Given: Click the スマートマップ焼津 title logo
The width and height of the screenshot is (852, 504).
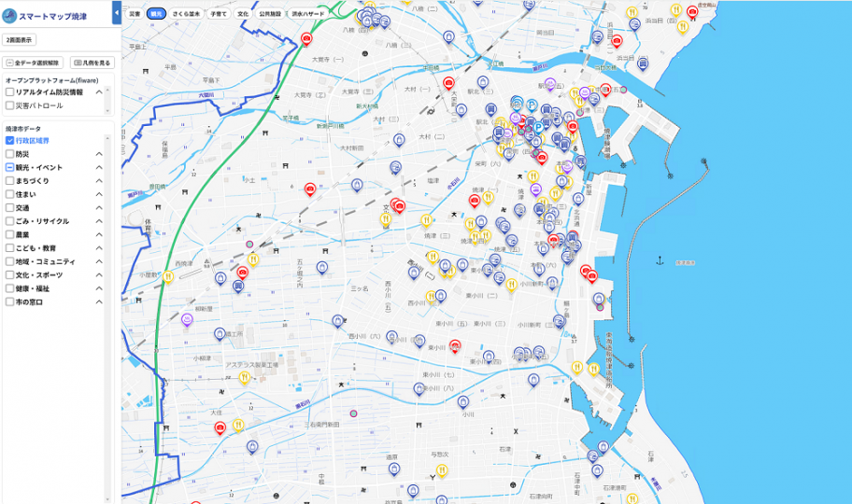Looking at the screenshot, I should click(45, 16).
